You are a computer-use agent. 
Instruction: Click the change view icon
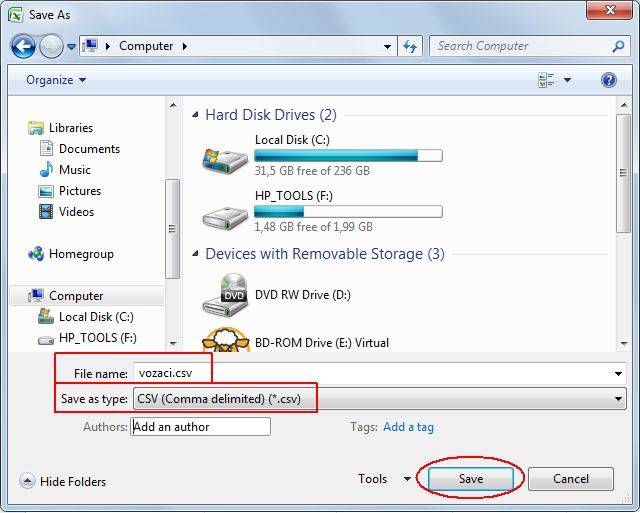[546, 80]
